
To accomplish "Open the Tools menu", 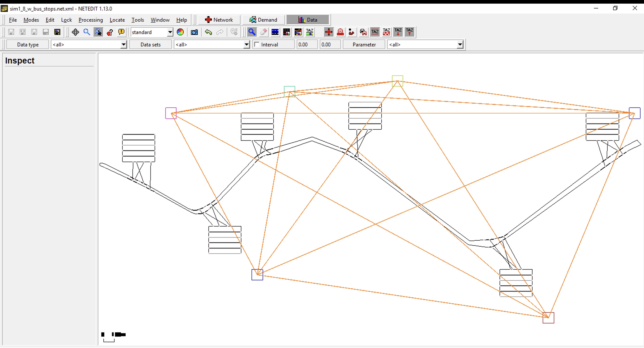I will click(138, 20).
